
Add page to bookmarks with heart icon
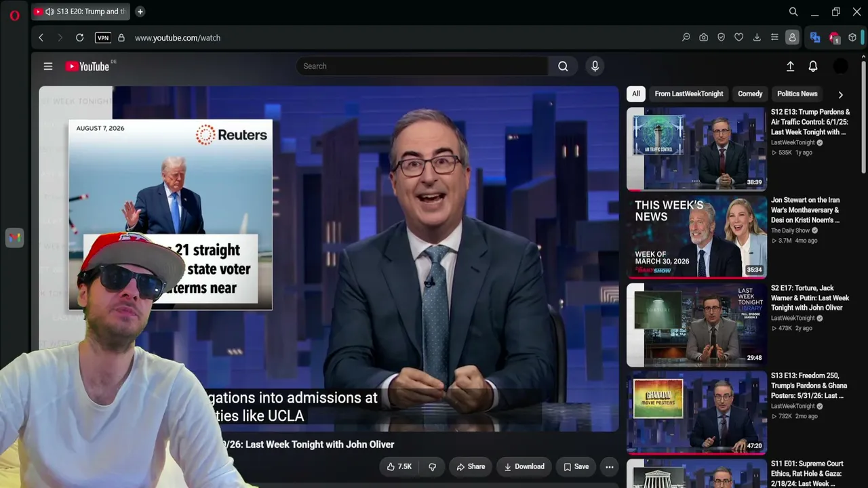738,38
